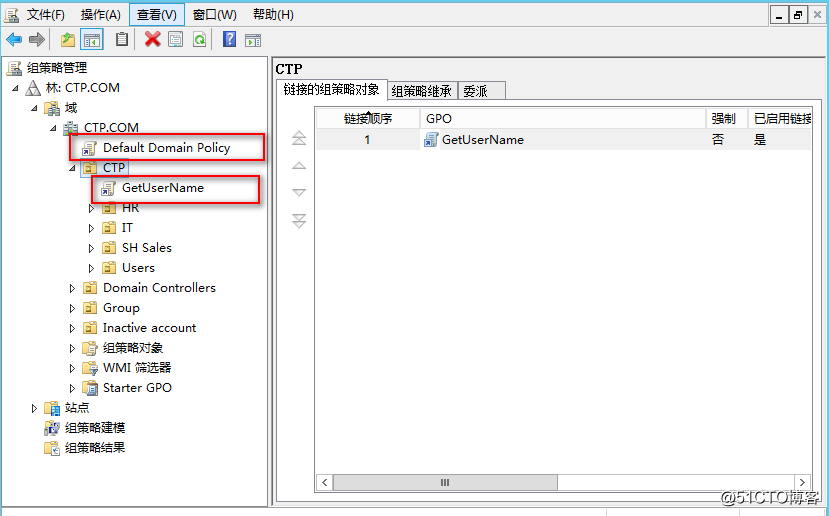The width and height of the screenshot is (829, 516).
Task: Select the GetUserName row in GPO list
Action: pos(564,140)
